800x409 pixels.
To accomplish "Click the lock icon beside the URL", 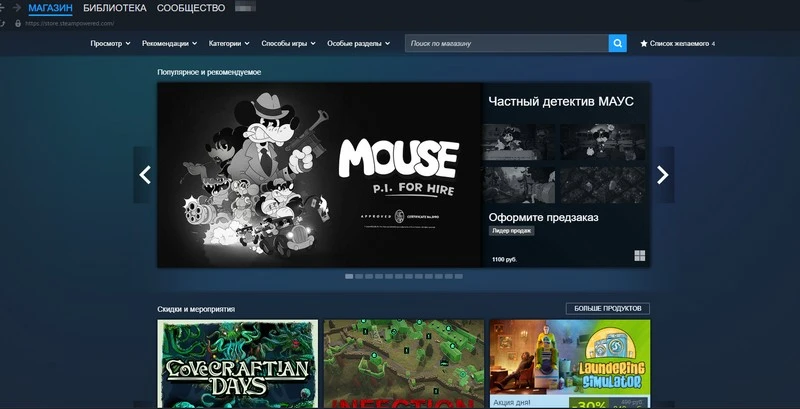I will [18, 23].
